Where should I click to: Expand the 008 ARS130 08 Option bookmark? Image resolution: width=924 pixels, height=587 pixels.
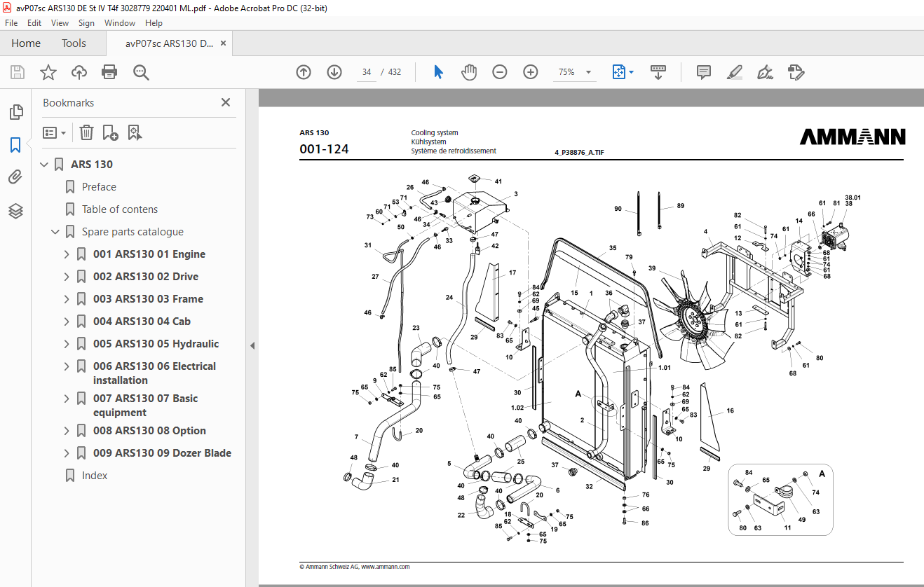coord(67,431)
